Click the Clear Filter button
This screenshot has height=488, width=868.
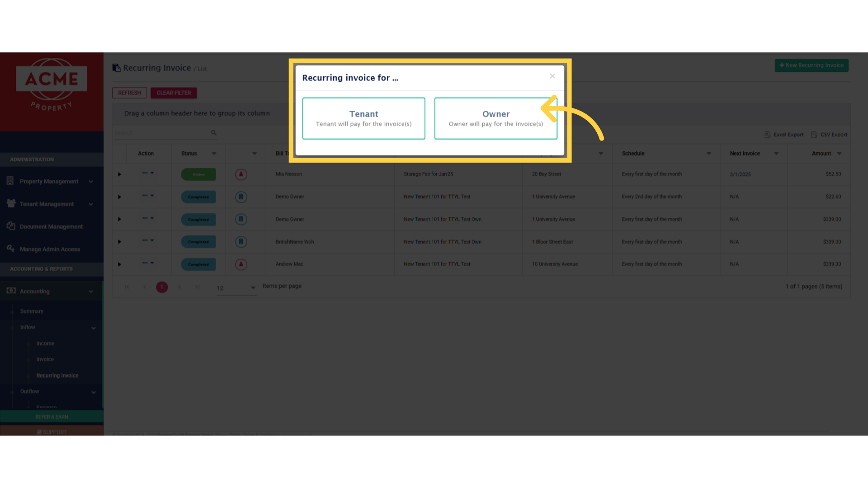(x=174, y=93)
